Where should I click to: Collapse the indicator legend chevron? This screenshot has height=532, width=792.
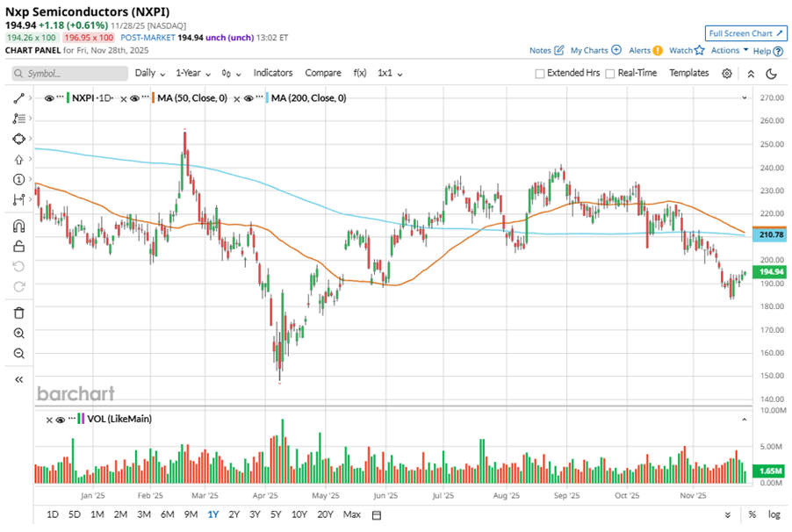(x=744, y=97)
